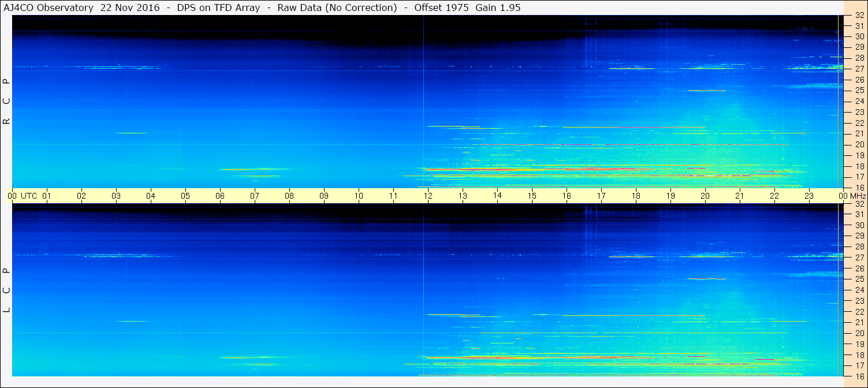This screenshot has width=868, height=388.
Task: Click the 09 hour tick on UTC axis
Action: pos(324,196)
